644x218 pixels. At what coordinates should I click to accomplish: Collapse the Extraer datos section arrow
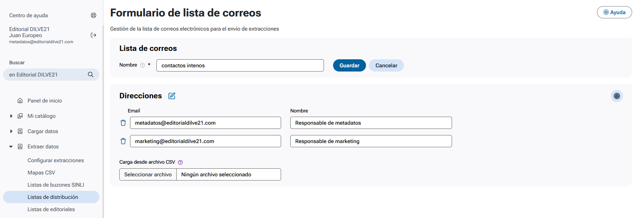point(11,146)
